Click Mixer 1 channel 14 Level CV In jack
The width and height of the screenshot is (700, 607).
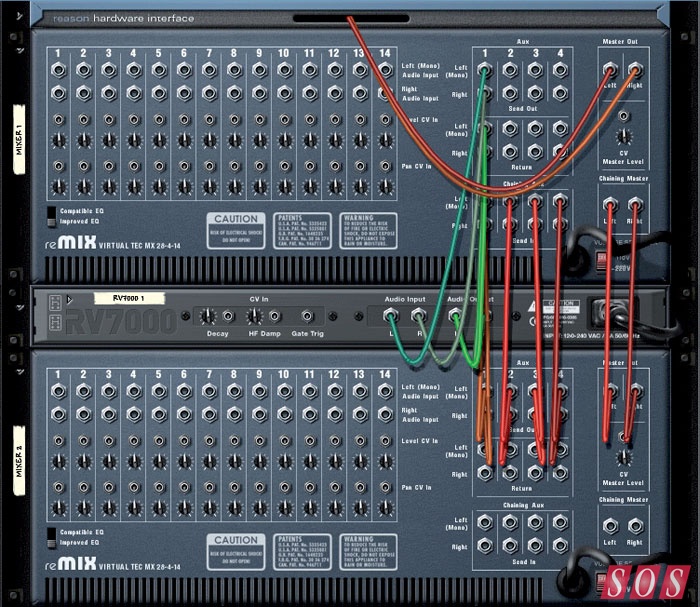pos(385,120)
